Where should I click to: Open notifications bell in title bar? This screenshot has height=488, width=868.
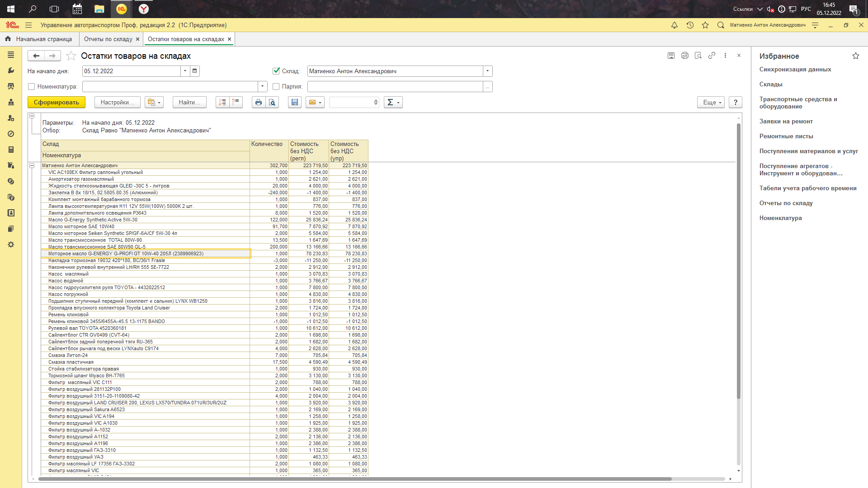tap(675, 25)
